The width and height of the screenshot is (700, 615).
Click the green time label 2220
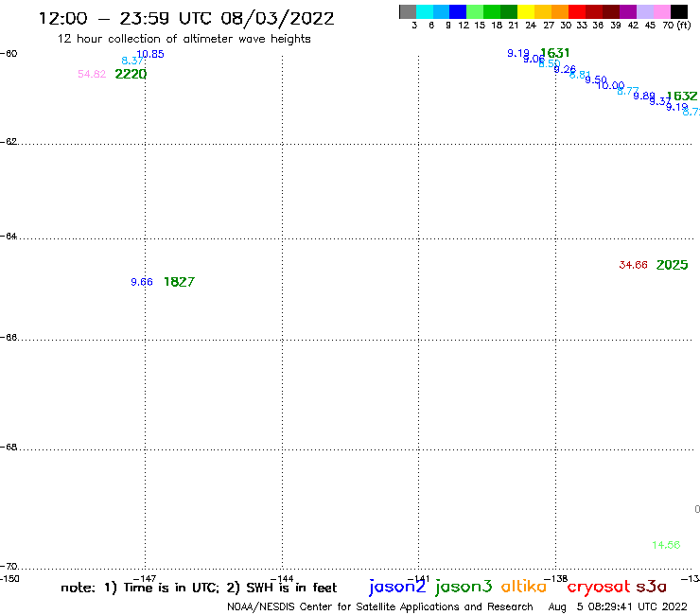point(131,74)
